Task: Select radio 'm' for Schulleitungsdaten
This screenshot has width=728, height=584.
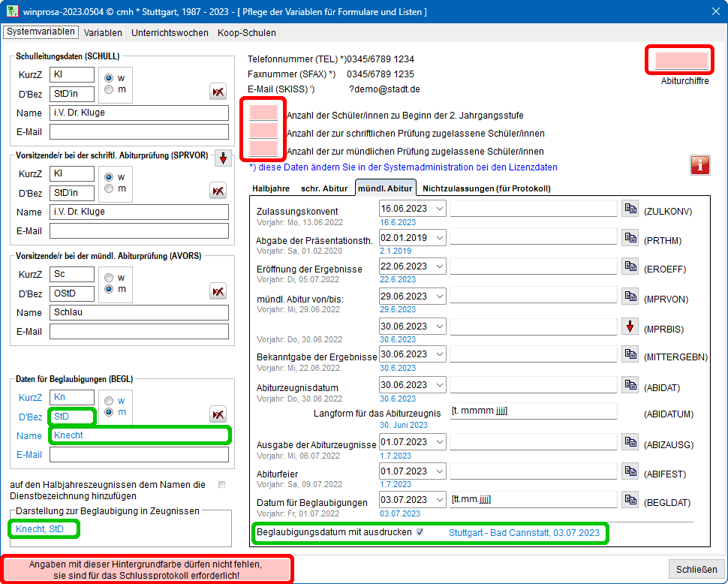Action: coord(110,89)
